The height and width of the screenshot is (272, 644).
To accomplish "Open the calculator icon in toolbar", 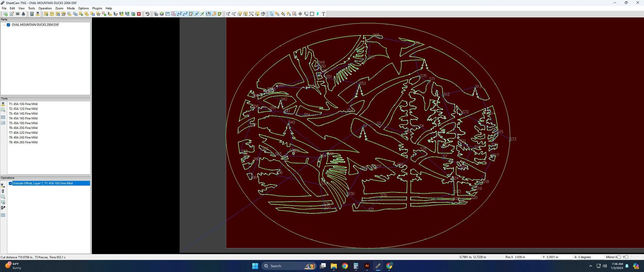I will coord(32,14).
